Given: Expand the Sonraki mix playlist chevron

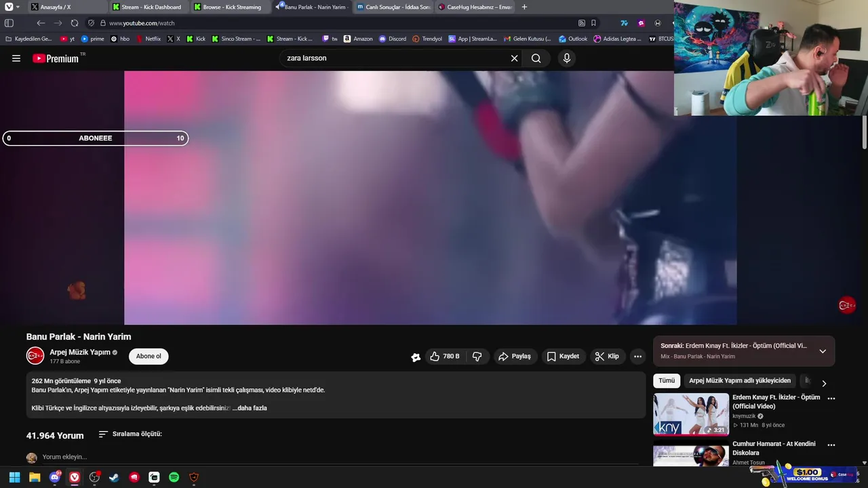Looking at the screenshot, I should coord(823,351).
